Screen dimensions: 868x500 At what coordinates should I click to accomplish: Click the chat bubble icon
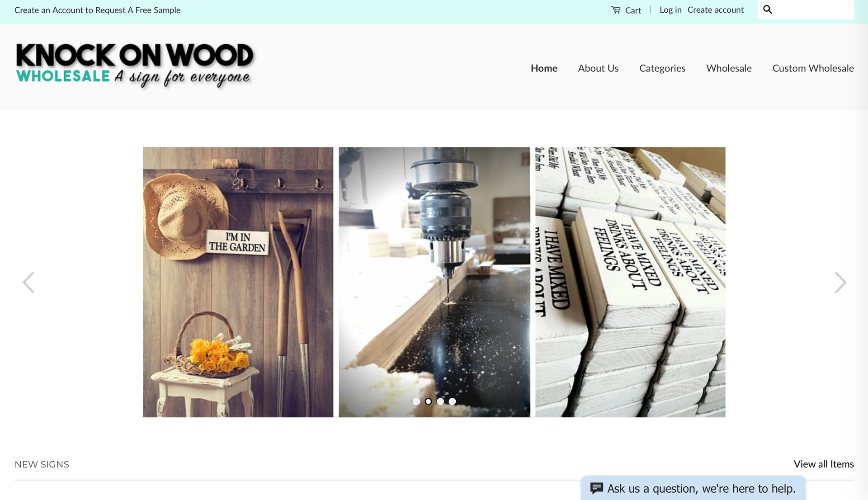pos(597,488)
